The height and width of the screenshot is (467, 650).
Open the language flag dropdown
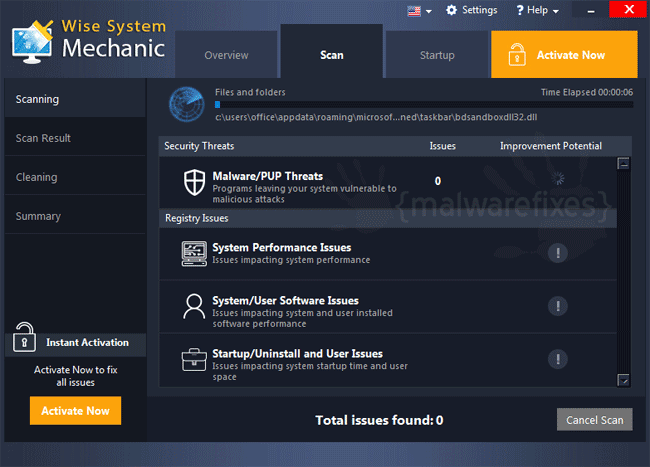(x=420, y=11)
